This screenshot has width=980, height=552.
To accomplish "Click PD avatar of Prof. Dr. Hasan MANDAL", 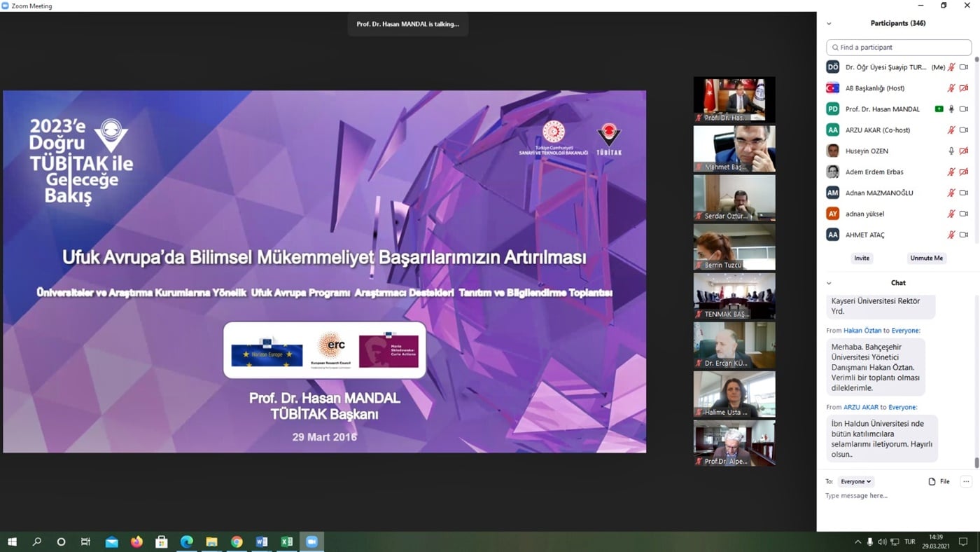I will [x=832, y=109].
